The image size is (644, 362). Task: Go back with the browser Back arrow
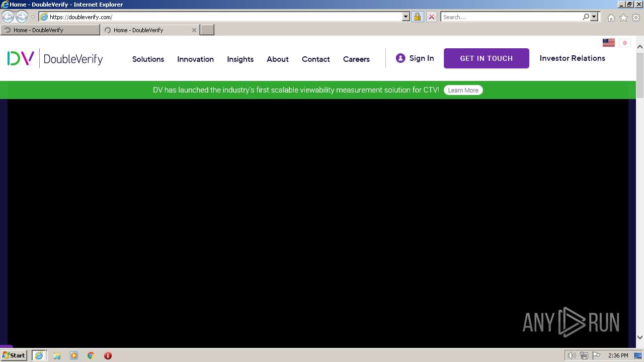8,17
